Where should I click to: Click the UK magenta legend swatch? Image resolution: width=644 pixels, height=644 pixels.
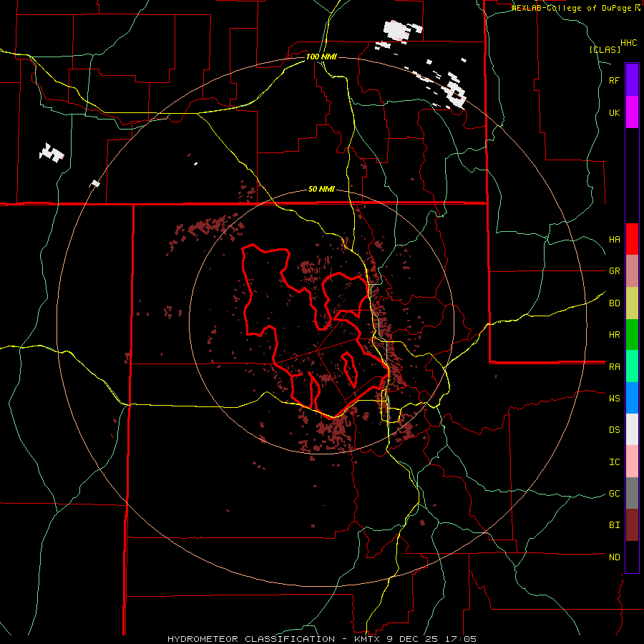pyautogui.click(x=632, y=112)
